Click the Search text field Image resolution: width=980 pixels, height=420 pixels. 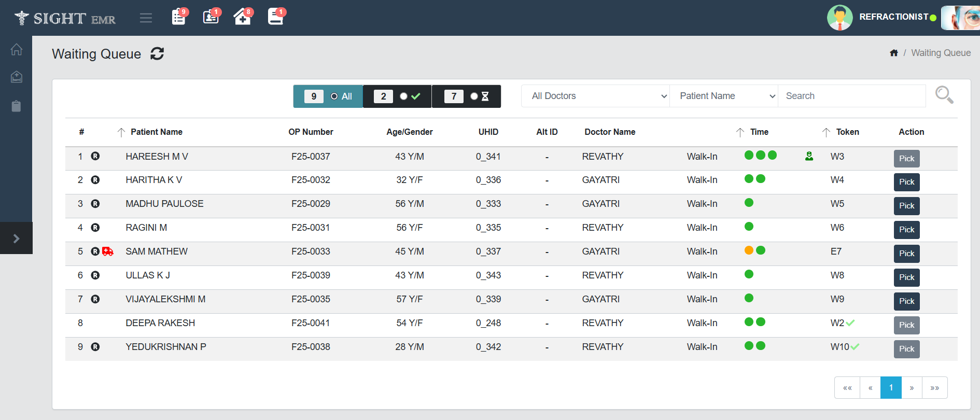click(851, 96)
